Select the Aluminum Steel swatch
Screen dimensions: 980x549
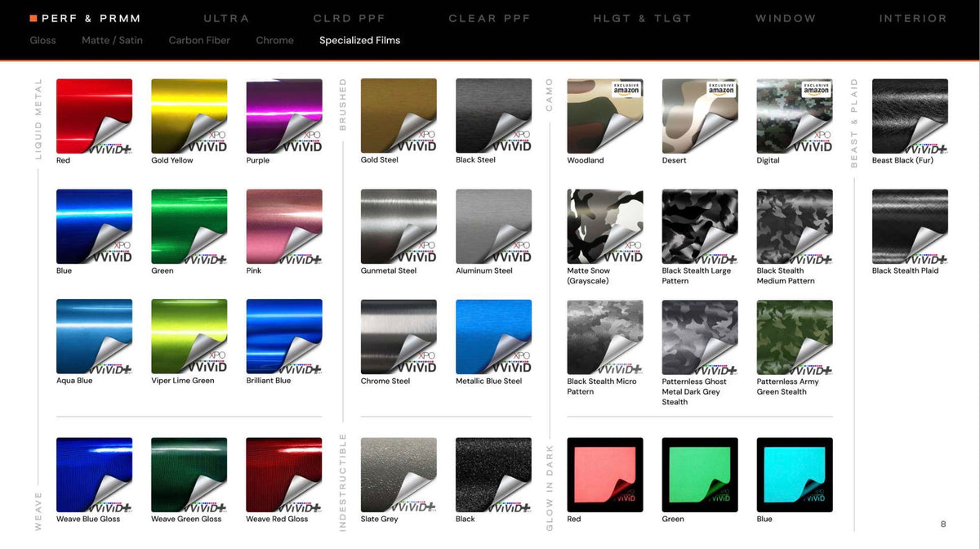493,226
